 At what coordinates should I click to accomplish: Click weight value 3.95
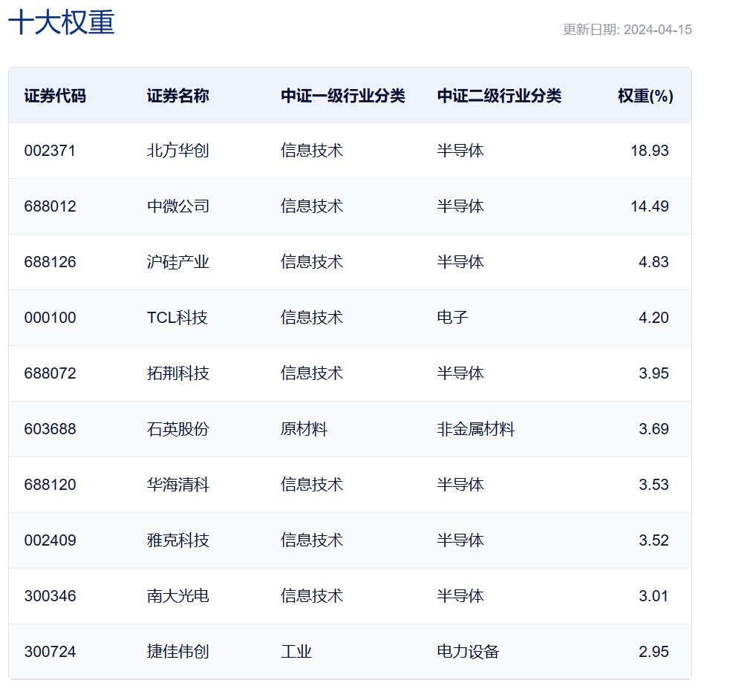pyautogui.click(x=653, y=373)
